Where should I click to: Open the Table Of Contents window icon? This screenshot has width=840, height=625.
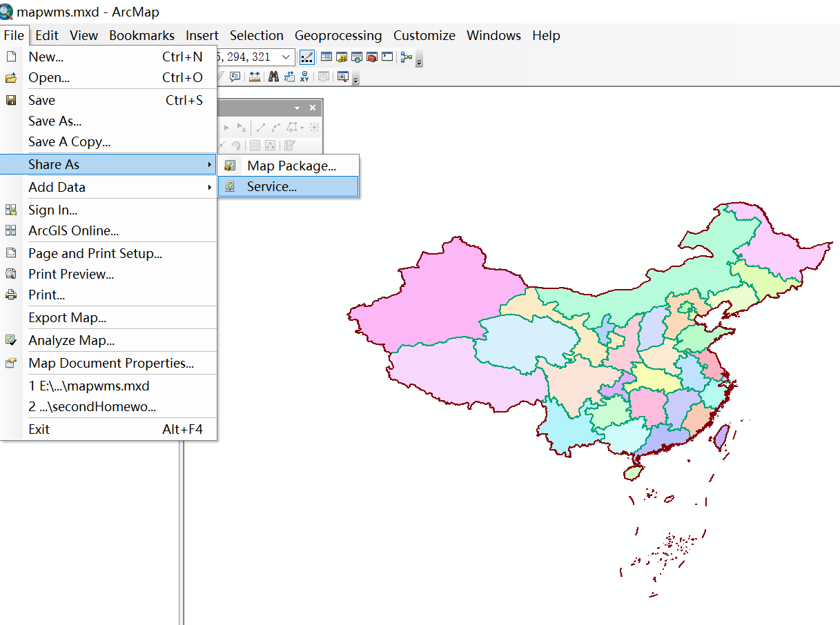[x=326, y=57]
